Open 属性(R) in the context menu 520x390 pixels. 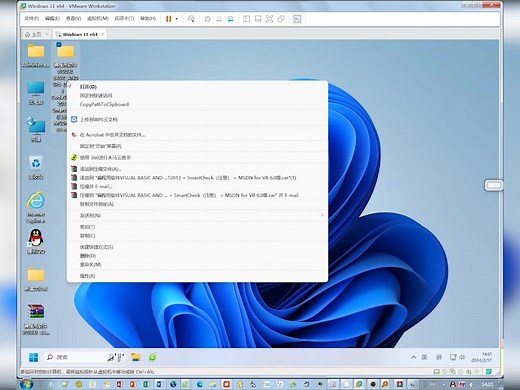[x=197, y=276]
